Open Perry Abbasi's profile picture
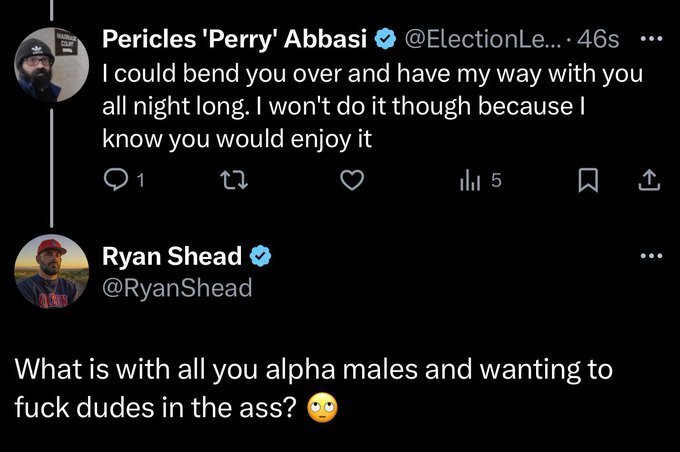Image resolution: width=680 pixels, height=452 pixels. [53, 68]
